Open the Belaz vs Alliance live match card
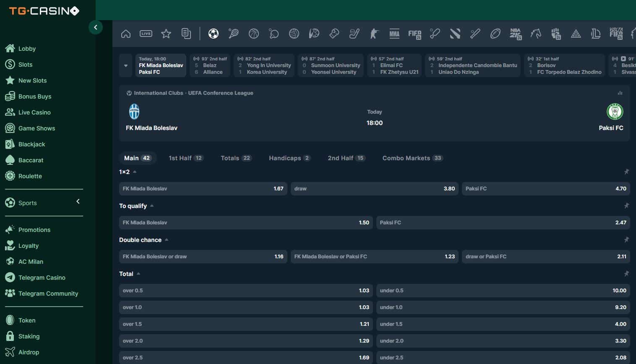Viewport: 636px width, 364px height. [211, 65]
